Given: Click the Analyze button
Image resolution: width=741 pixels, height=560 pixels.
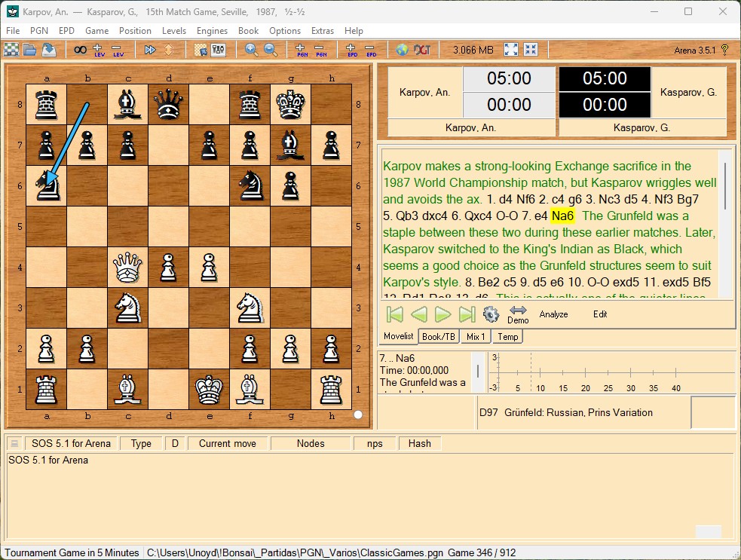Looking at the screenshot, I should coord(553,314).
